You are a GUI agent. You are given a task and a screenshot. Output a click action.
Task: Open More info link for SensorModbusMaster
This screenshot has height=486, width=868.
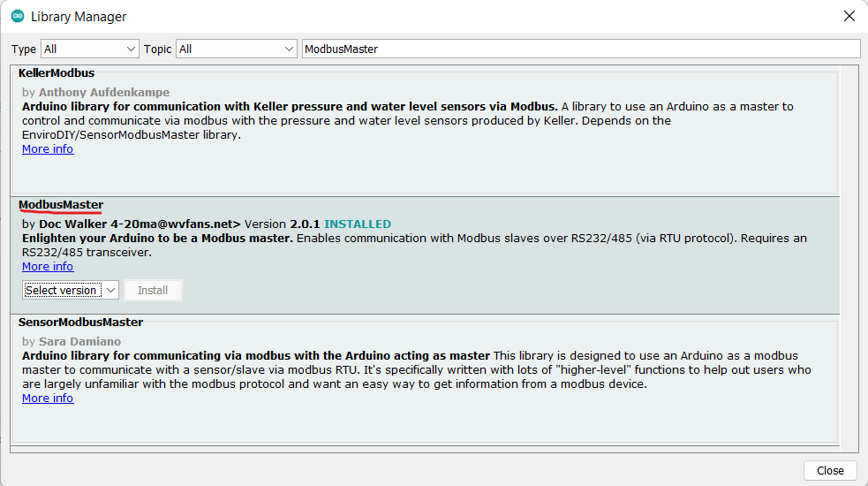tap(48, 399)
